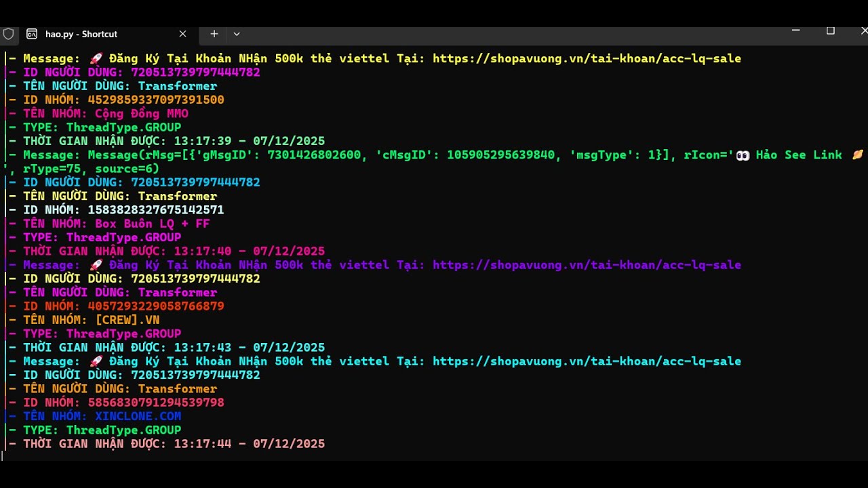Click the bottom green TYPE: ThreadType.GROUP line
868x488 pixels.
click(94, 430)
